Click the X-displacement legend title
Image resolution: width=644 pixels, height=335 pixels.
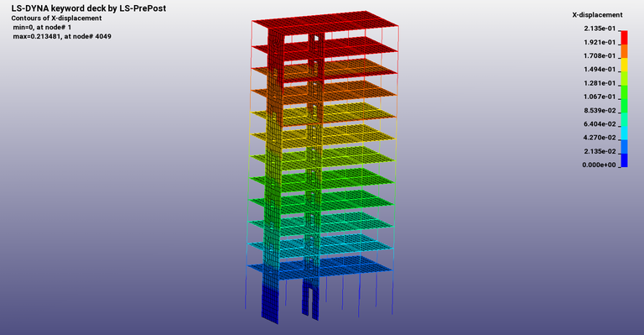tap(597, 15)
